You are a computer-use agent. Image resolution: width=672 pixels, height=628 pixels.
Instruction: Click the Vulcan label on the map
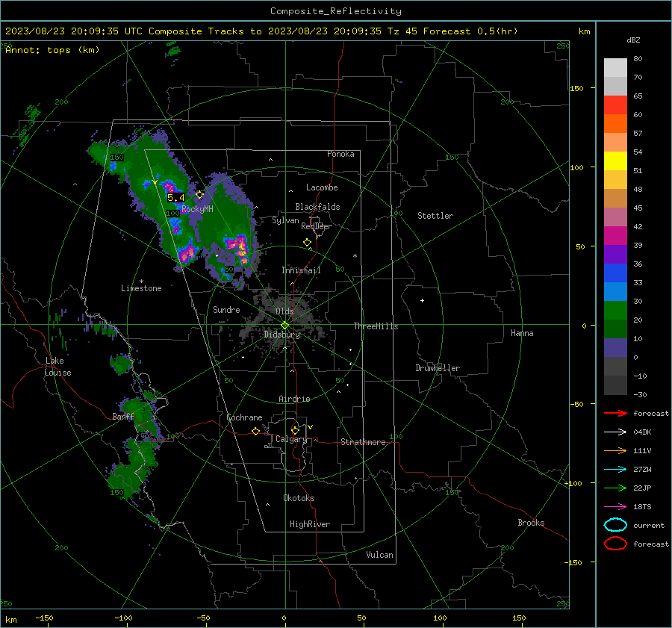[379, 555]
